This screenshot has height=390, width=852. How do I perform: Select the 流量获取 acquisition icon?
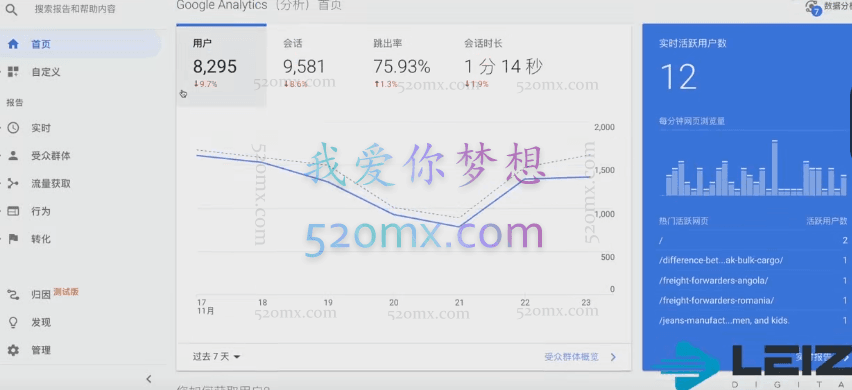pyautogui.click(x=13, y=184)
